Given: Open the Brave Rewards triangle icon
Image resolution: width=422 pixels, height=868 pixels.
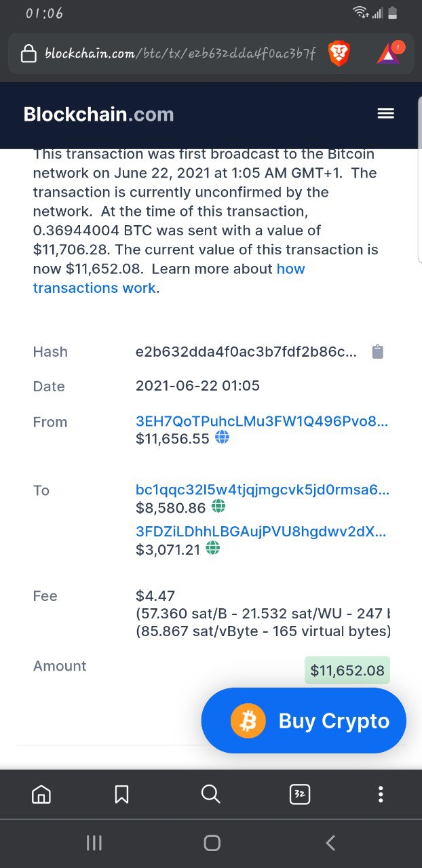Looking at the screenshot, I should (390, 52).
